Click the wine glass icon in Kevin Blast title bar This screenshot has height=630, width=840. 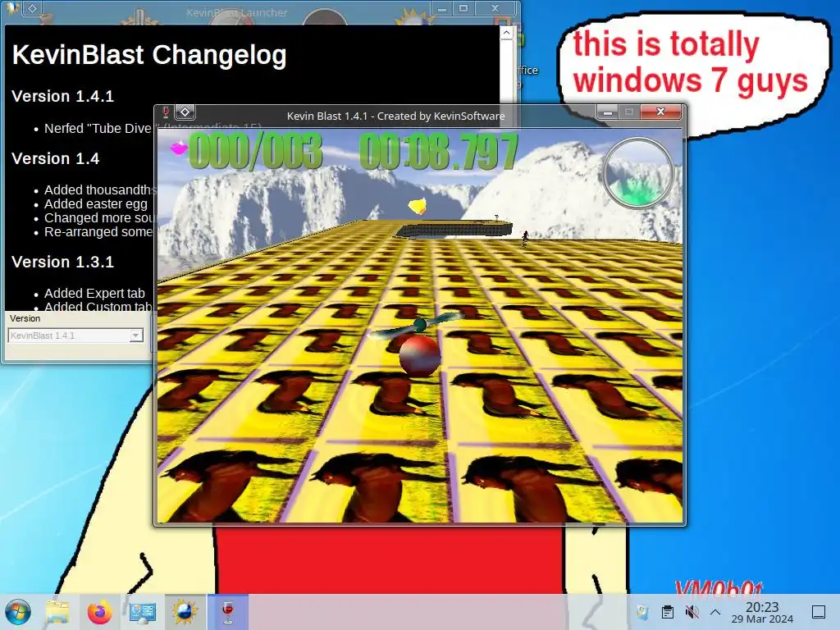tap(166, 112)
